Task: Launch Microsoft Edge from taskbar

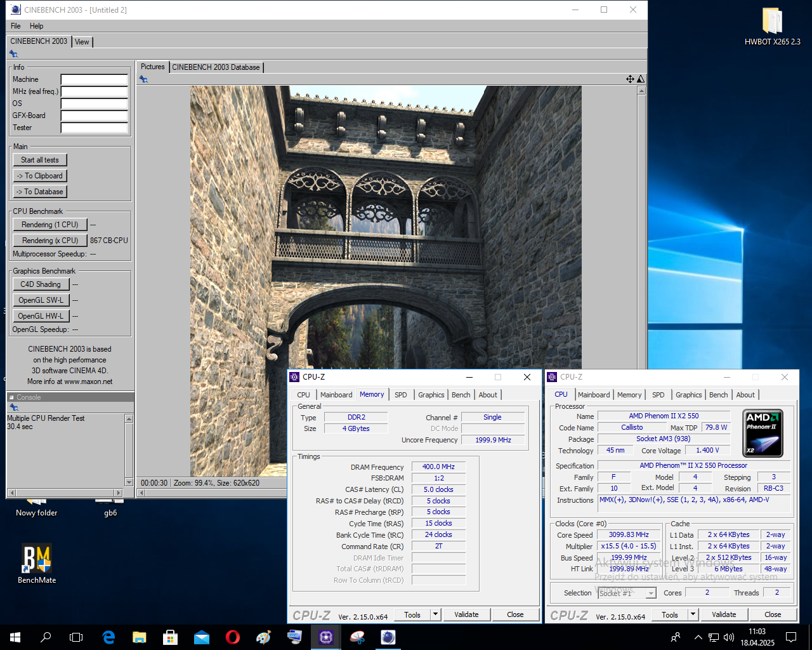Action: pyautogui.click(x=108, y=637)
